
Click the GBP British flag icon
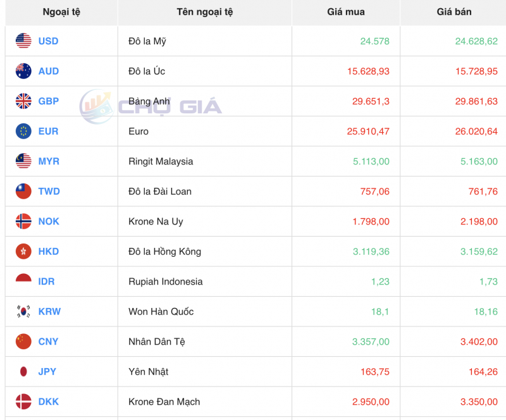click(23, 101)
